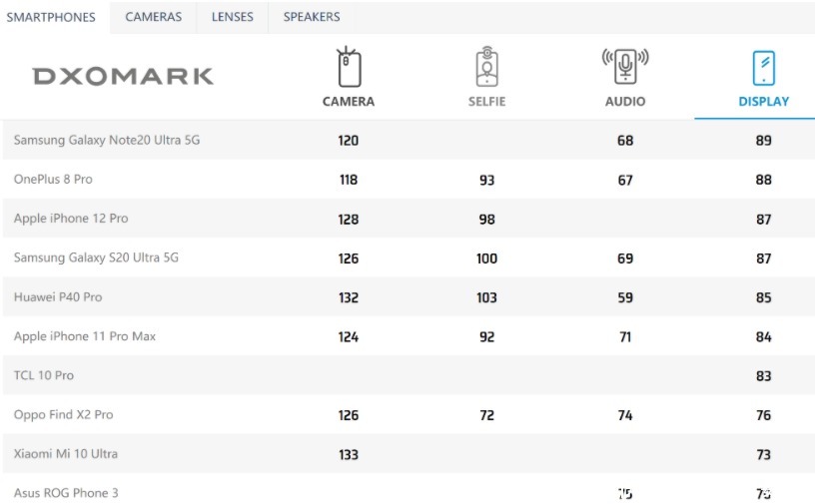
Task: Click selfie score 93 for OnePlus 8 Pro
Action: click(487, 180)
